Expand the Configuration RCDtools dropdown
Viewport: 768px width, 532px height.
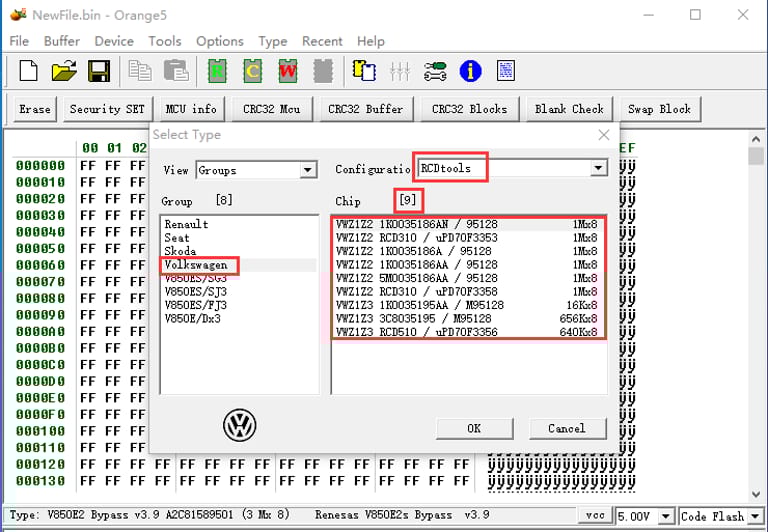point(598,168)
